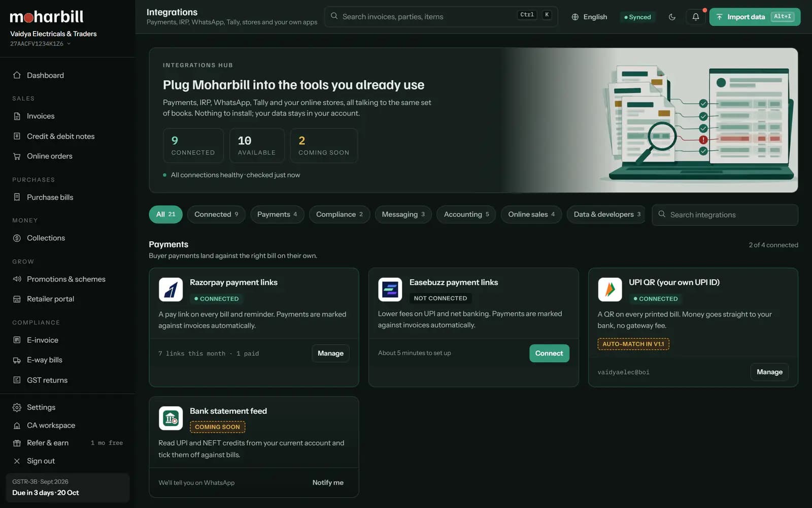Click Manage on the UPI QR card
Viewport: 812px width, 508px height.
[x=769, y=372]
